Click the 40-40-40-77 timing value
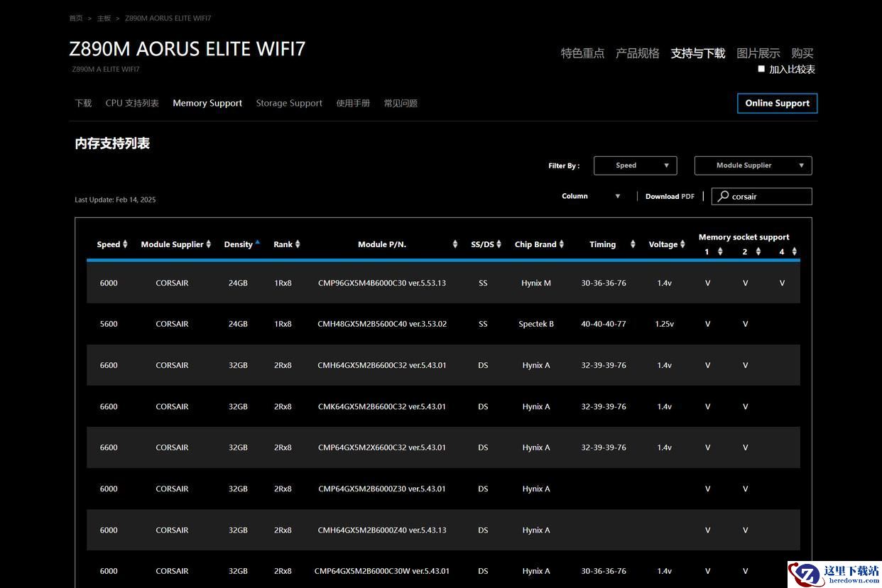 (x=604, y=324)
